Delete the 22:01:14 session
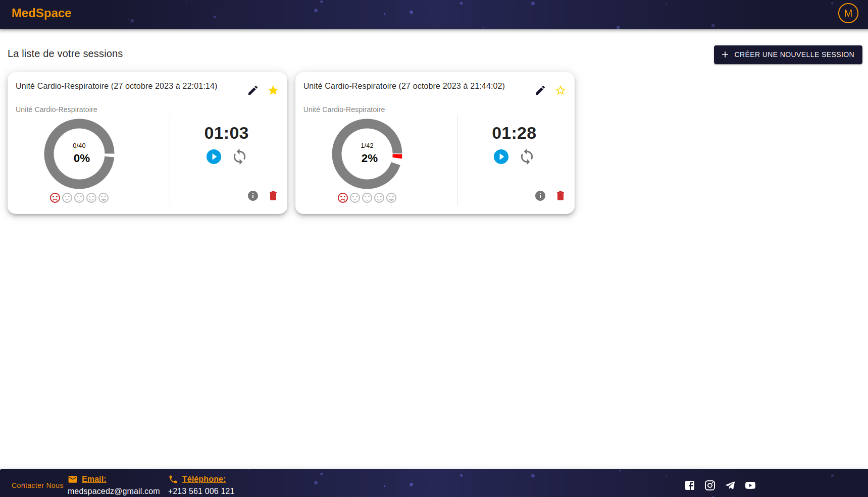Viewport: 868px width, 497px height. pos(273,196)
